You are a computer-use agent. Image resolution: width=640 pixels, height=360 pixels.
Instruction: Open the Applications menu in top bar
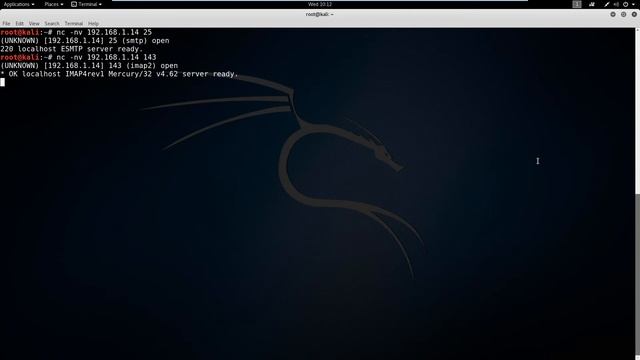(x=19, y=4)
